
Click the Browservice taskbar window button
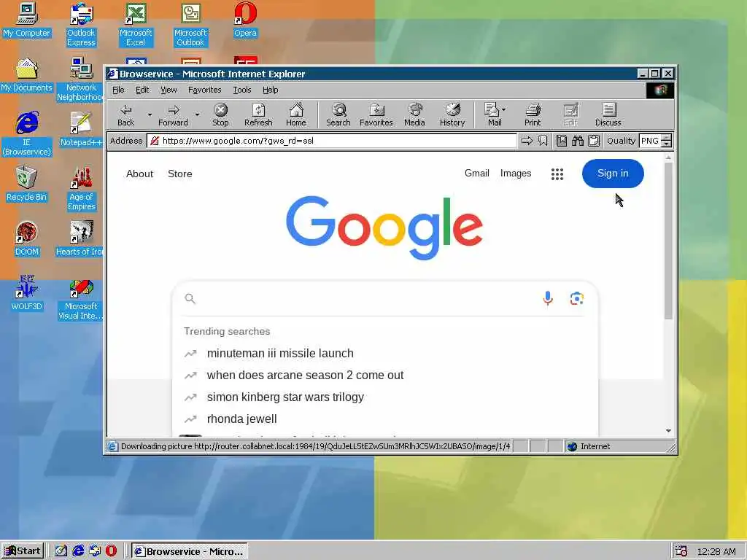click(x=190, y=551)
